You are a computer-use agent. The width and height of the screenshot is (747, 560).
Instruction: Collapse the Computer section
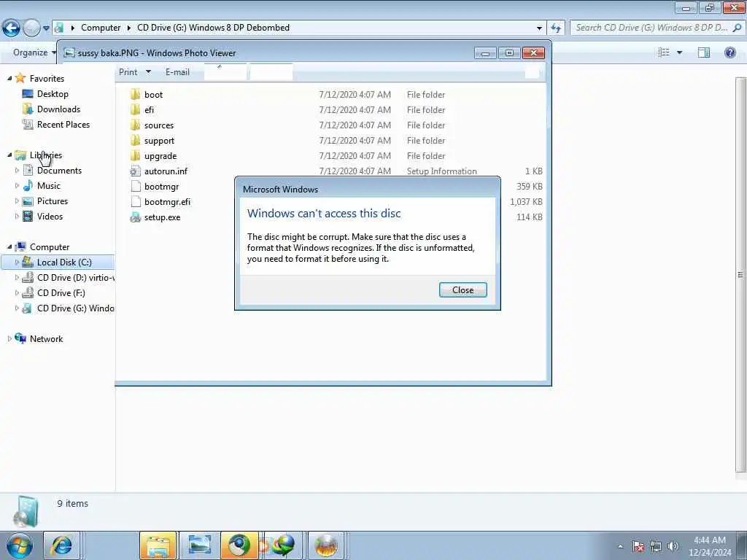pyautogui.click(x=9, y=246)
